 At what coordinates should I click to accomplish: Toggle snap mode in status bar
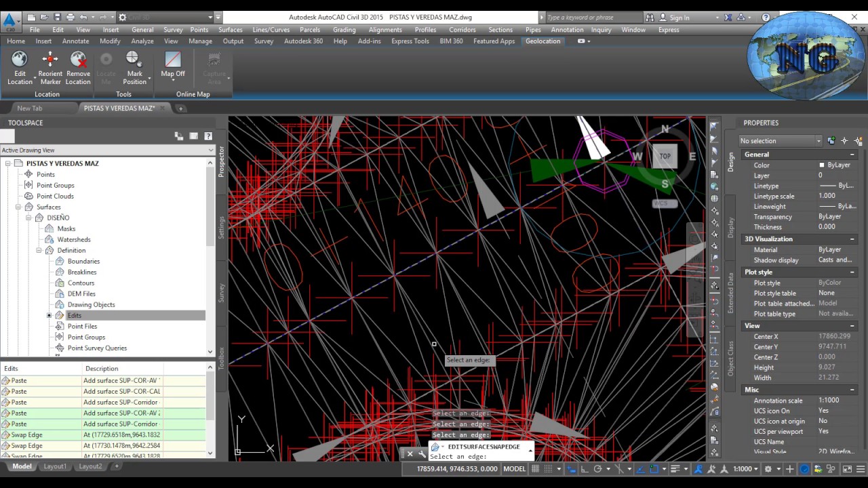click(547, 469)
